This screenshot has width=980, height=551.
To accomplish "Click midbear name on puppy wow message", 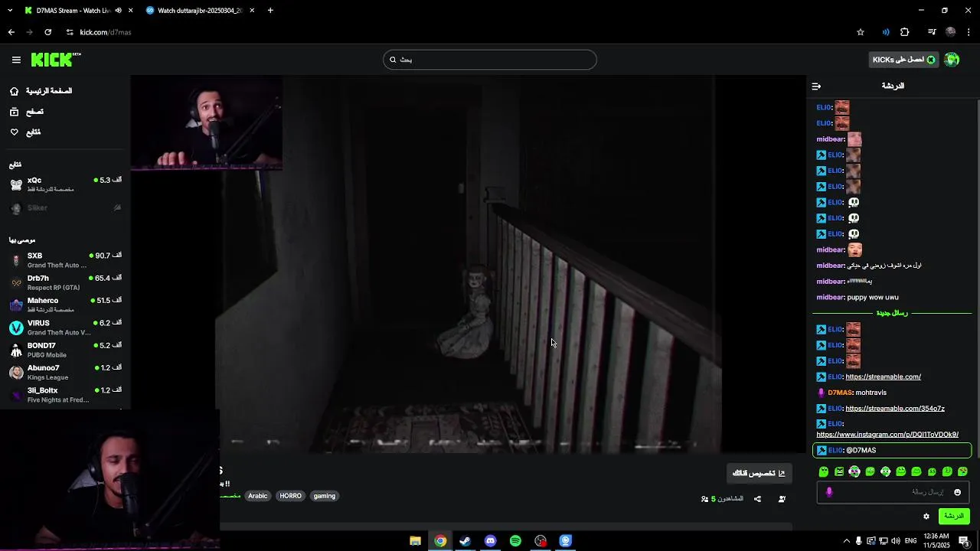I will tap(831, 297).
